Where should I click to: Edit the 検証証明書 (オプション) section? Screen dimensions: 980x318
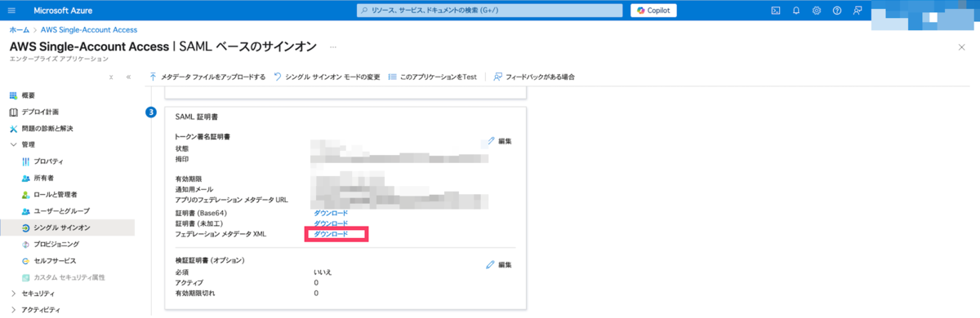coord(499,264)
